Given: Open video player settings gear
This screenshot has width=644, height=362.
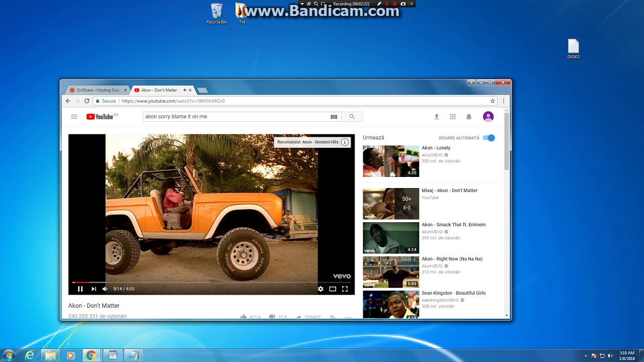Looking at the screenshot, I should coord(320,289).
